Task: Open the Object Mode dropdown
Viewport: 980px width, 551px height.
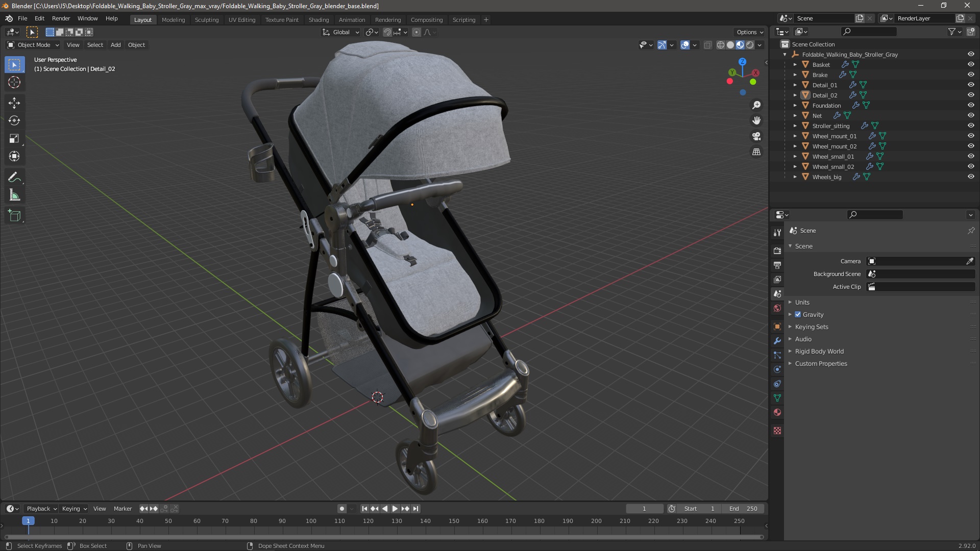Action: (33, 45)
